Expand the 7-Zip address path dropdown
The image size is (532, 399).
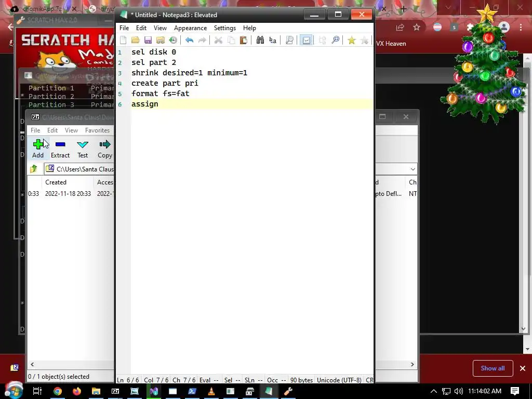(x=413, y=169)
